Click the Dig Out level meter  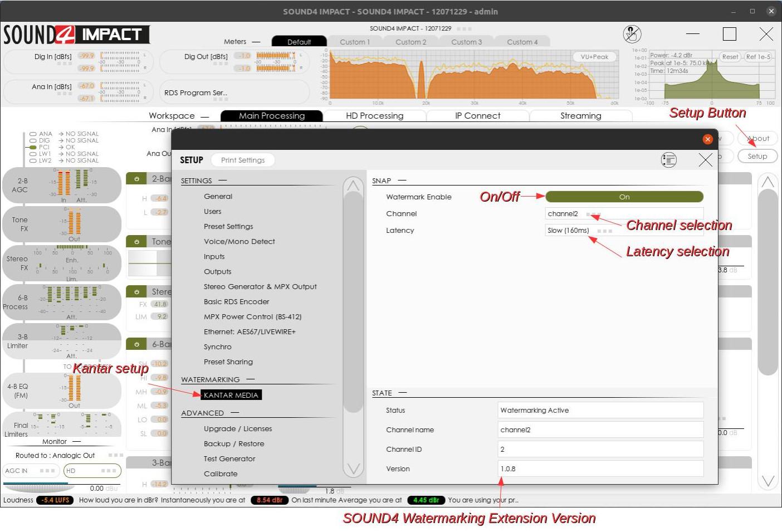pos(276,62)
